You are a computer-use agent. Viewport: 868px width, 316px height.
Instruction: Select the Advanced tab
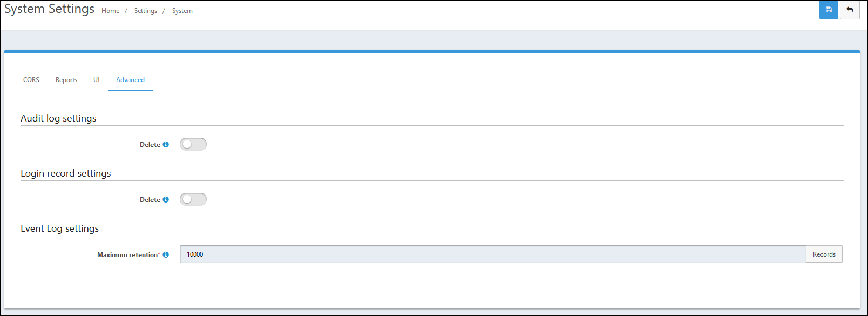(130, 80)
